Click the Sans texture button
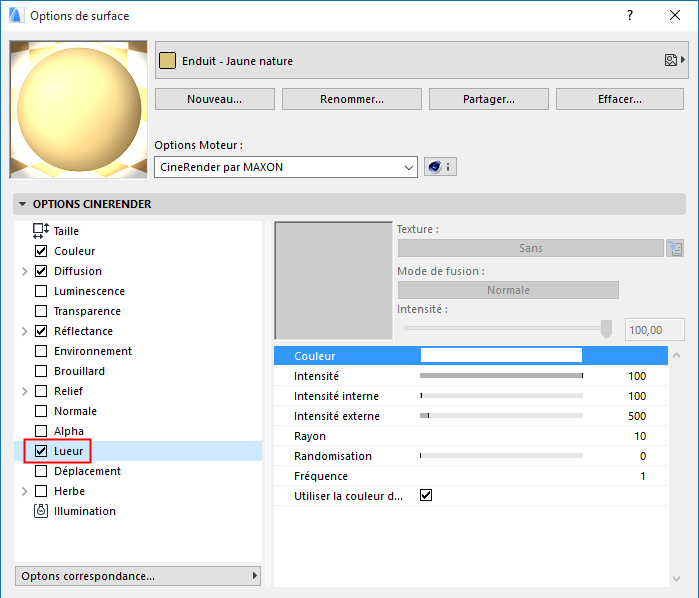The image size is (699, 598). [530, 248]
